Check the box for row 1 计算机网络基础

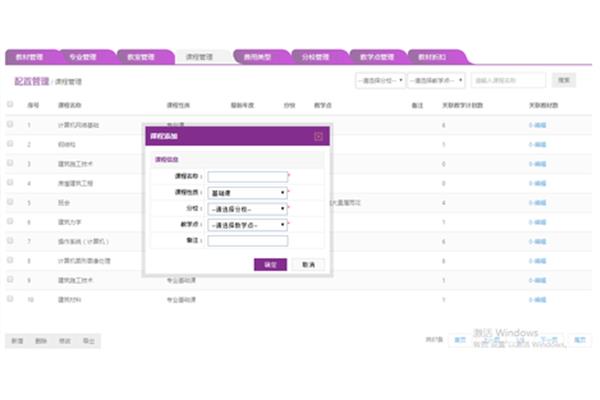(x=10, y=124)
